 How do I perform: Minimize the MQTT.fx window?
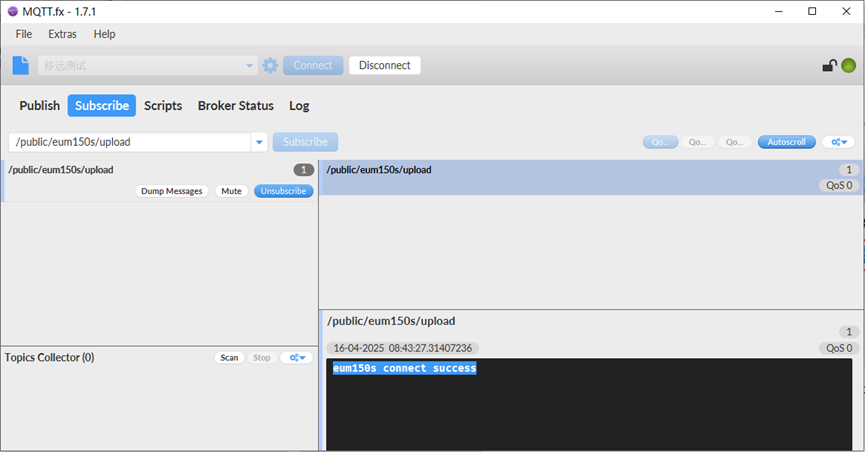778,12
